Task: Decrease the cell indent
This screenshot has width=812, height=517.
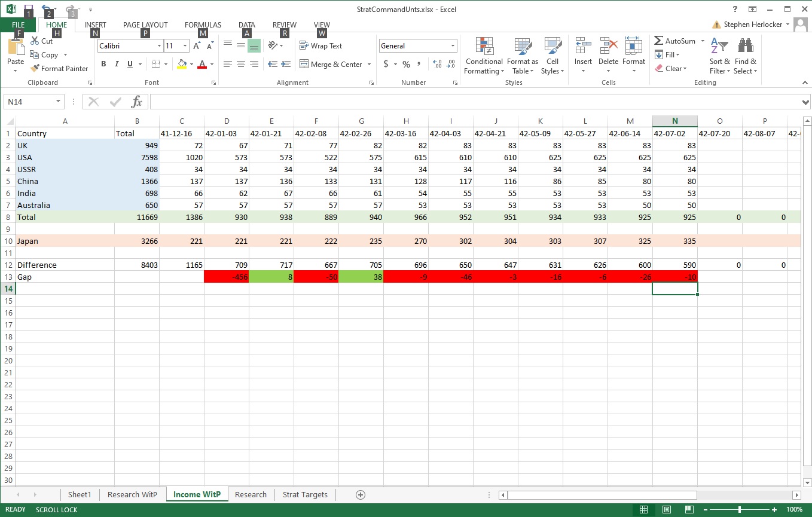Action: tap(273, 64)
